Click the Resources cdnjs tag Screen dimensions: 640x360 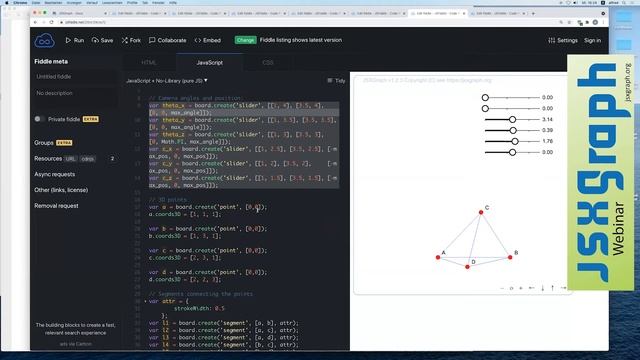(87, 159)
